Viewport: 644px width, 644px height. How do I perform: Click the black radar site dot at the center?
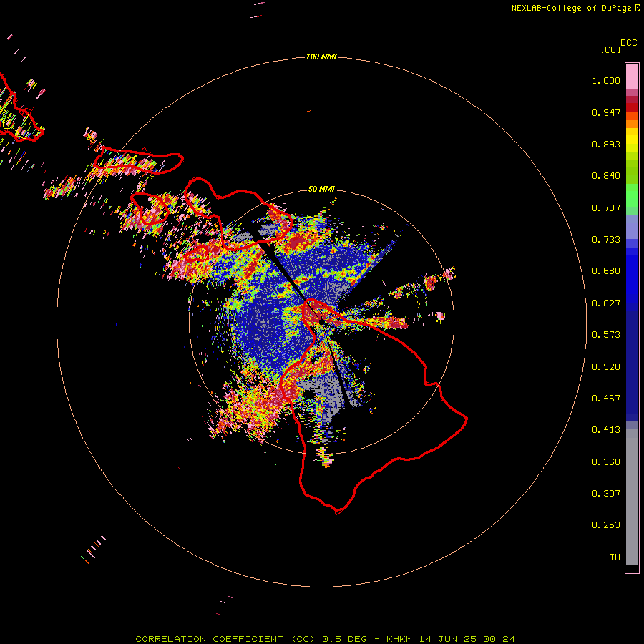pos(321,321)
